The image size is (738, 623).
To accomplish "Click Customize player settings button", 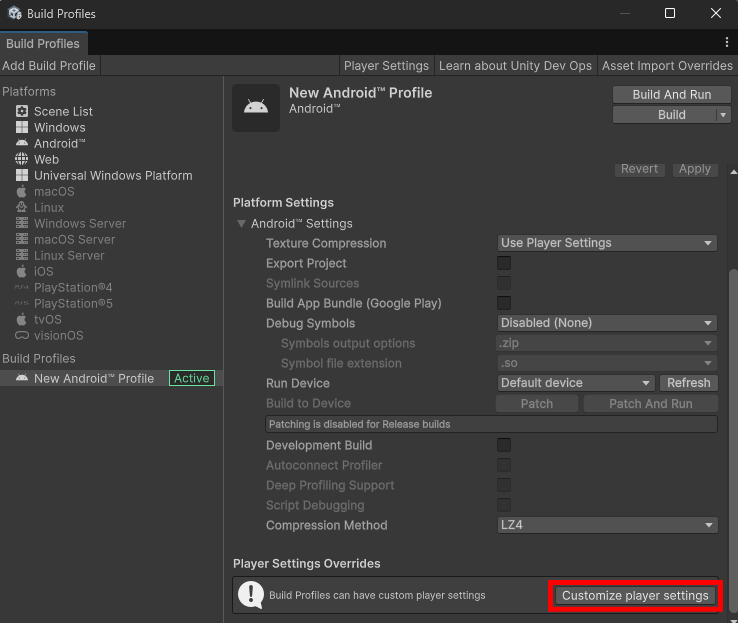I will click(635, 596).
